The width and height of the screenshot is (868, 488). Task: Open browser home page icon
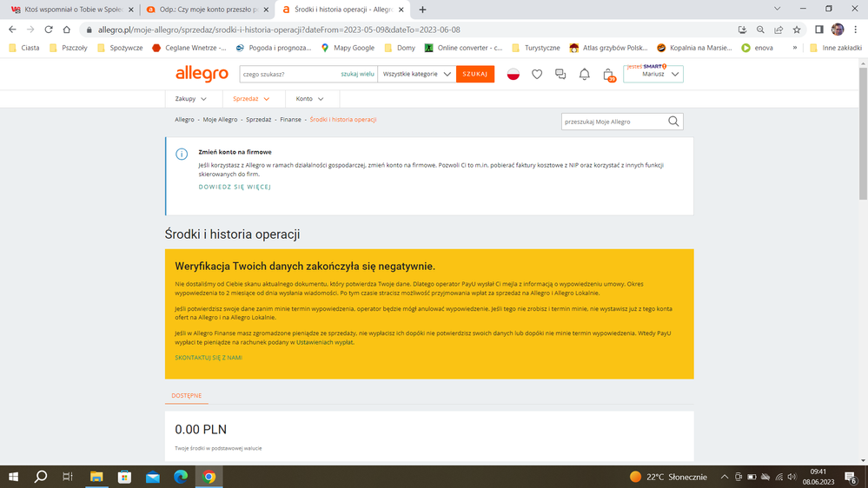tap(66, 30)
